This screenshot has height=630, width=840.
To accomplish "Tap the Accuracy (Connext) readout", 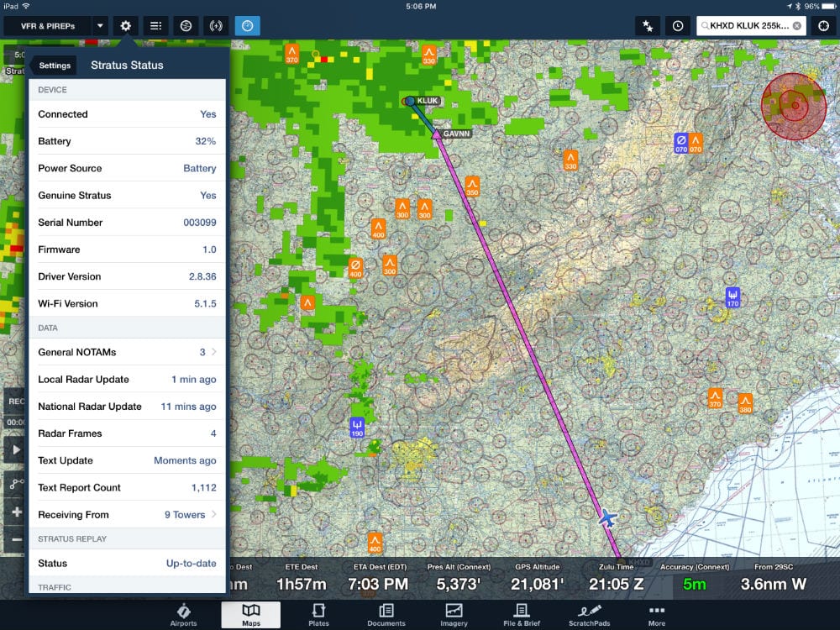I will pyautogui.click(x=695, y=579).
